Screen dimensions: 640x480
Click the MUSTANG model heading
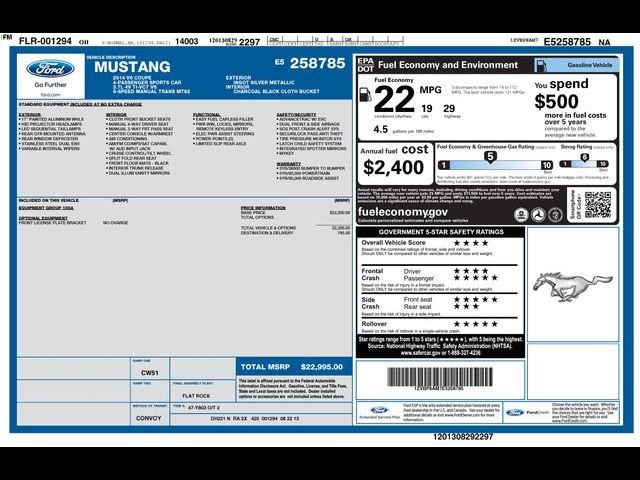pos(132,67)
